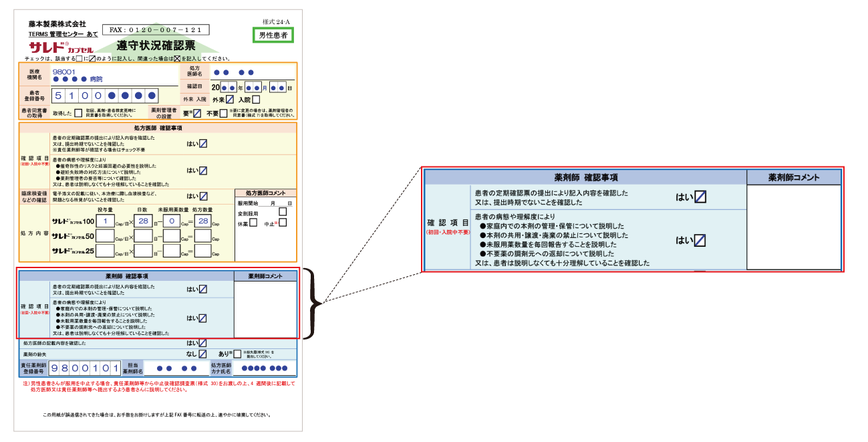Screen dimensions: 868x442
Task: Check the 取得した patient consent checkbox
Action: click(78, 113)
